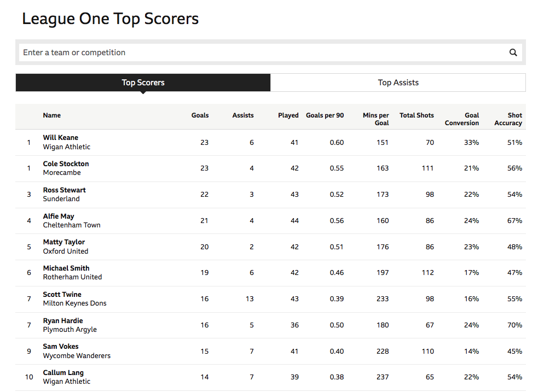The image size is (538, 392).
Task: Click Sunderland team name
Action: [x=61, y=199]
